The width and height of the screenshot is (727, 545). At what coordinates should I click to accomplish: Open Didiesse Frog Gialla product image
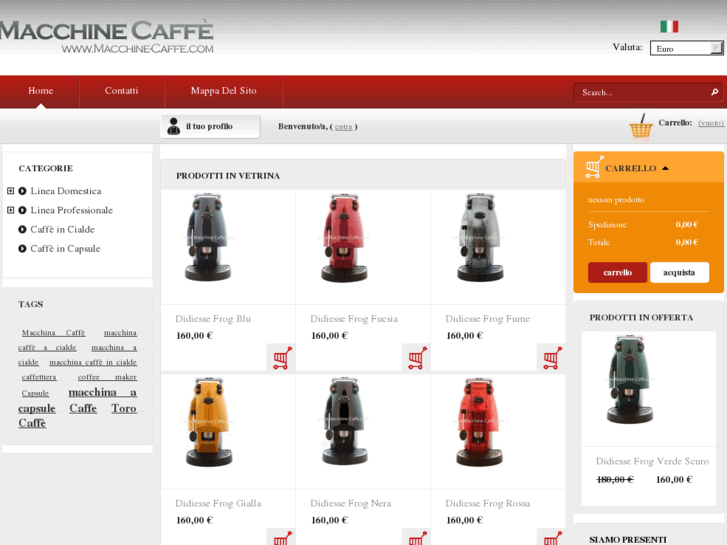209,421
